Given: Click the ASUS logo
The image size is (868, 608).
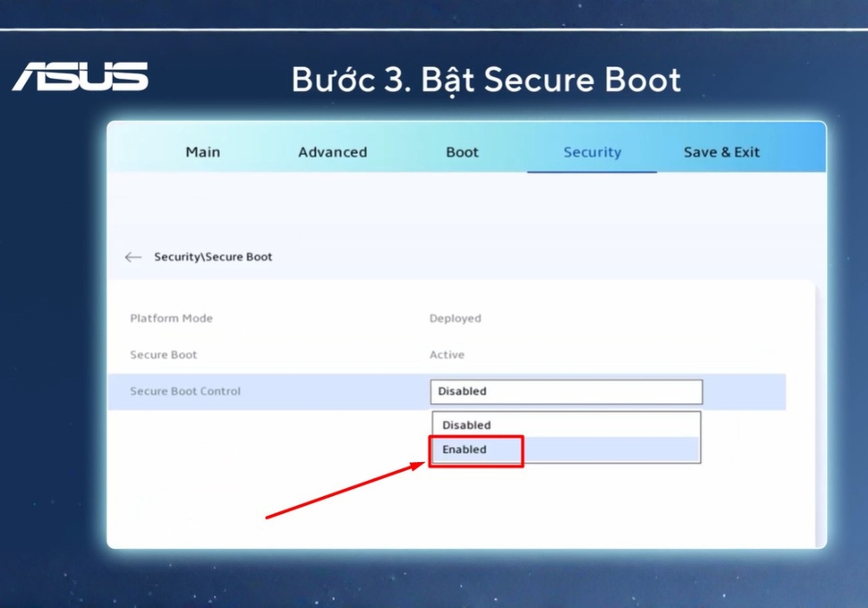Looking at the screenshot, I should (80, 76).
